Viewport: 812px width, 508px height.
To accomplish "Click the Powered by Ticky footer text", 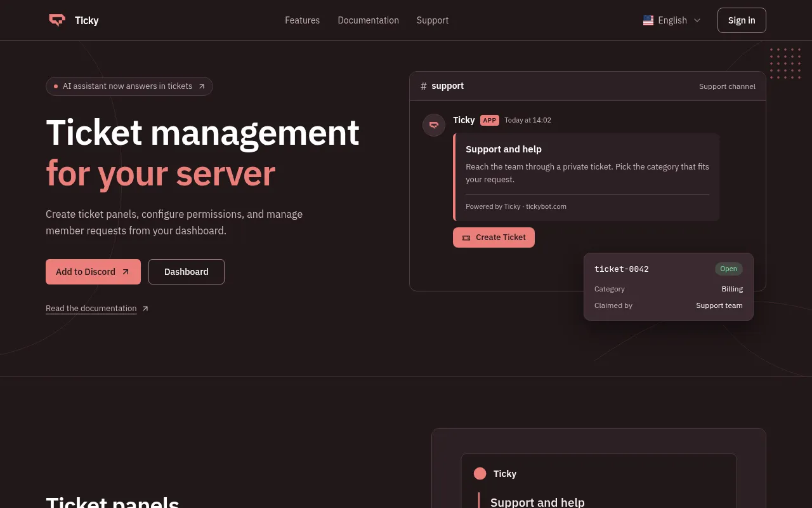I will [x=516, y=206].
